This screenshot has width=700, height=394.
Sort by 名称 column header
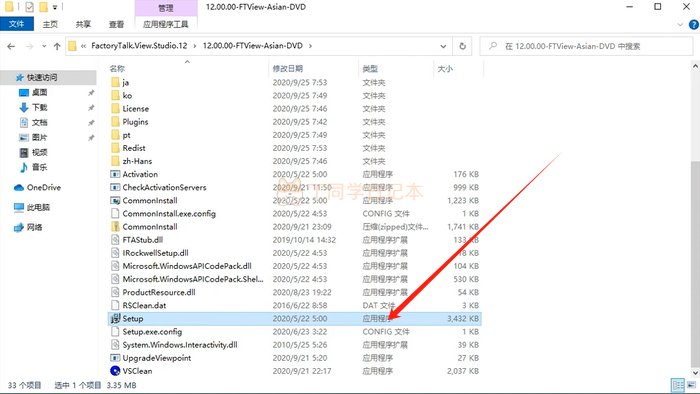(117, 68)
